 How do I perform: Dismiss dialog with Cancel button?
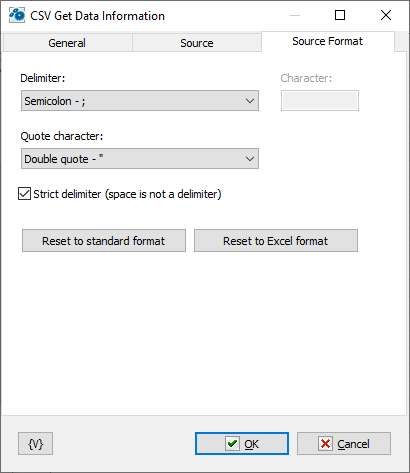point(344,444)
